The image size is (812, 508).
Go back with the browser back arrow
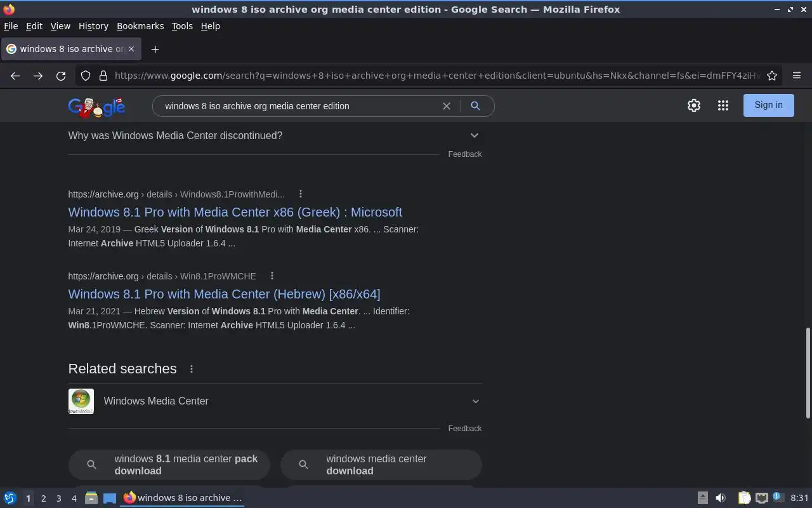[x=15, y=76]
